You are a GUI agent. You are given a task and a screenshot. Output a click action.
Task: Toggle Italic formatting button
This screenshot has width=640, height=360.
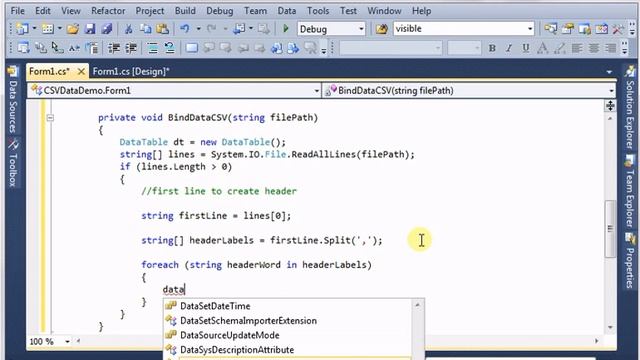click(509, 48)
